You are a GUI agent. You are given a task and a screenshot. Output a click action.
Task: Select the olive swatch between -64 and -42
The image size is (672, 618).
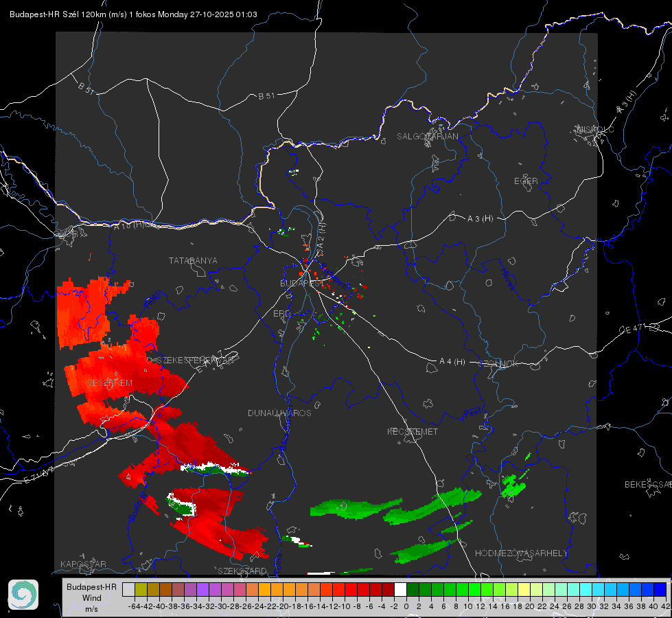coord(141,589)
